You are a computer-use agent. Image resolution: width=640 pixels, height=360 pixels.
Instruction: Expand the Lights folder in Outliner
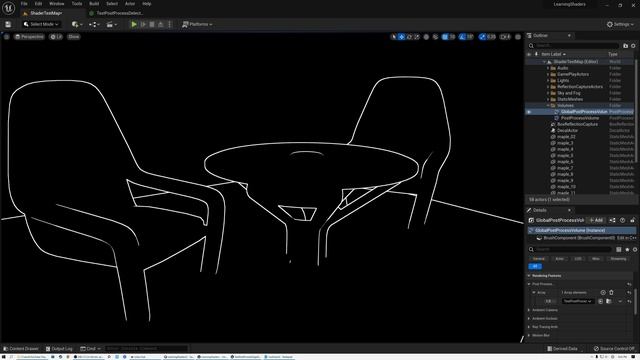click(x=548, y=81)
